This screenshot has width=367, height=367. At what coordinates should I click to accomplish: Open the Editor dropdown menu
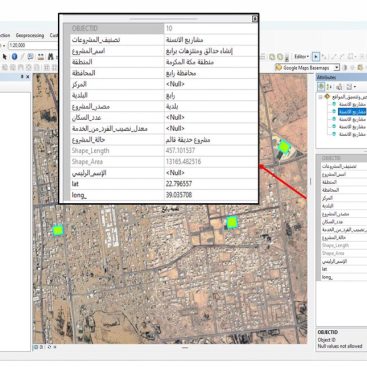(302, 56)
